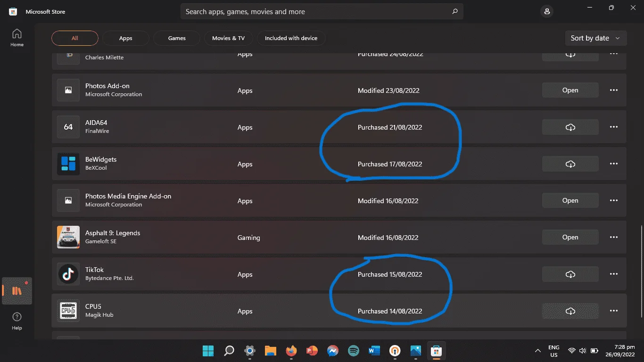Select the BeWidgets title text

[101, 159]
